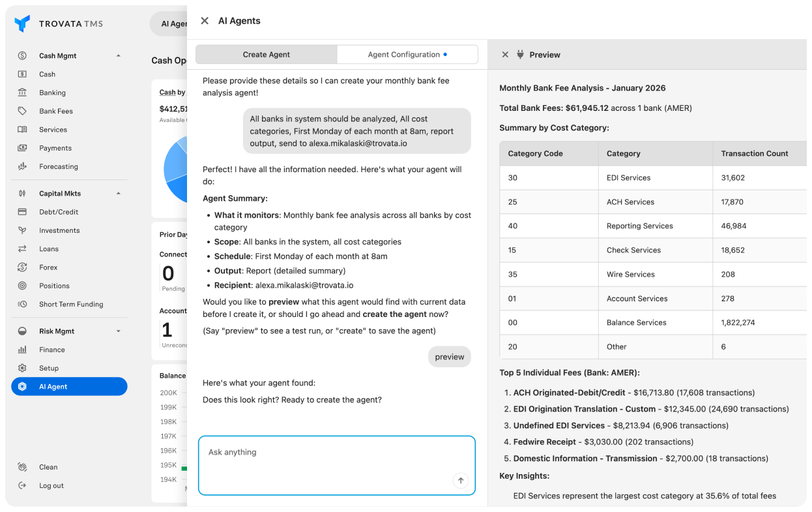Open the Agent Configuration tab
The image size is (812, 512).
[407, 55]
